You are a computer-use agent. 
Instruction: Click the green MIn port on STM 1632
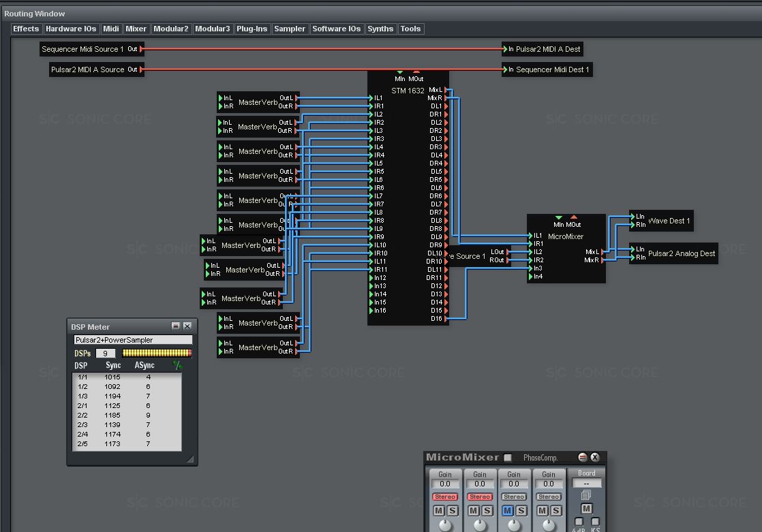click(x=400, y=73)
